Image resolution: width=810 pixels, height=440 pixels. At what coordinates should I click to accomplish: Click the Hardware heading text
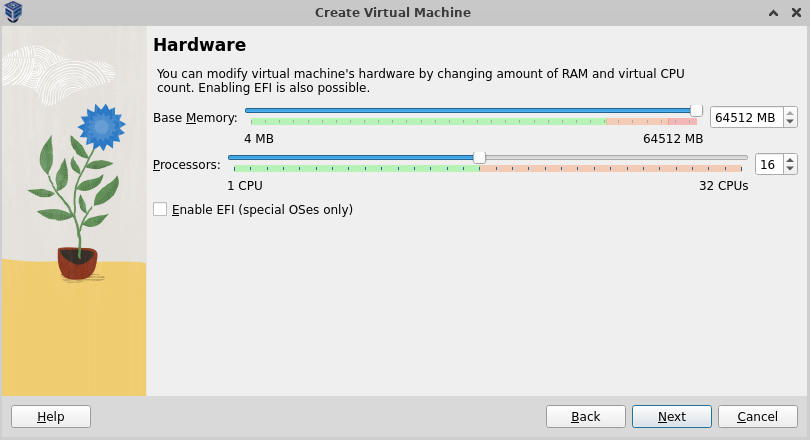pos(199,45)
